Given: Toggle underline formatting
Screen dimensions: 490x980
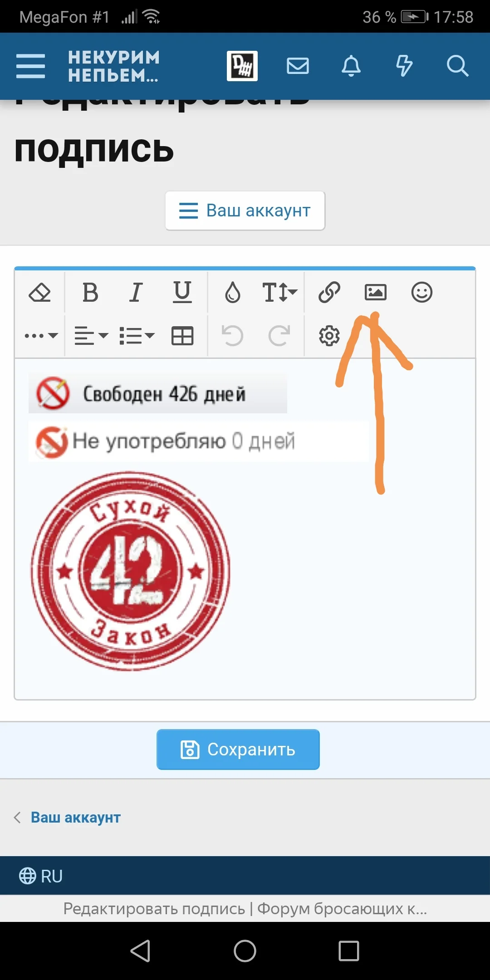Looking at the screenshot, I should pos(182,292).
